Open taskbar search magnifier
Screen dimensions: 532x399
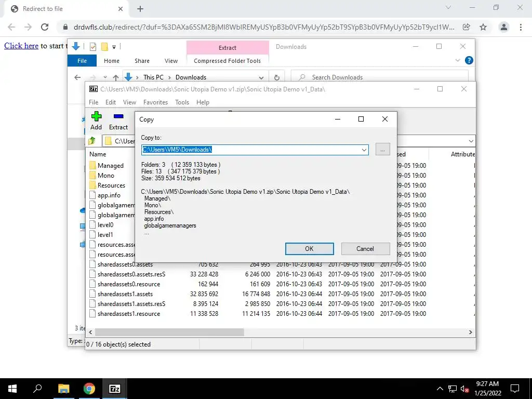click(x=37, y=389)
